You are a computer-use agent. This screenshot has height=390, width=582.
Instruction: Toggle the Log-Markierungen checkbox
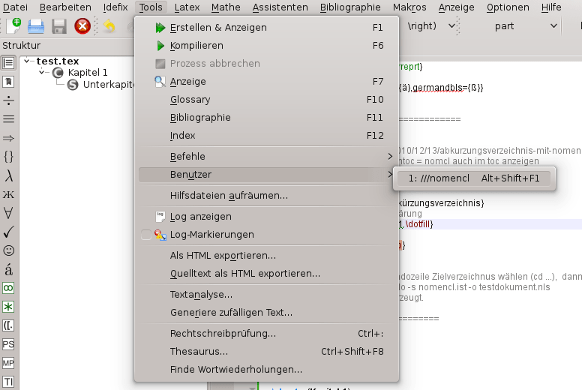coord(146,235)
